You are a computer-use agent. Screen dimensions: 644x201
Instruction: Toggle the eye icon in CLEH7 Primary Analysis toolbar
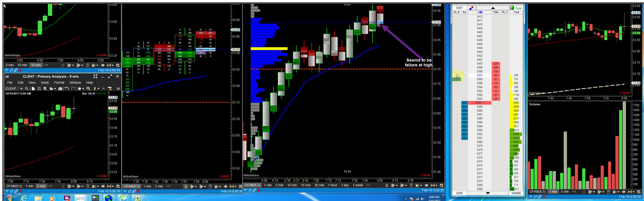(x=103, y=186)
